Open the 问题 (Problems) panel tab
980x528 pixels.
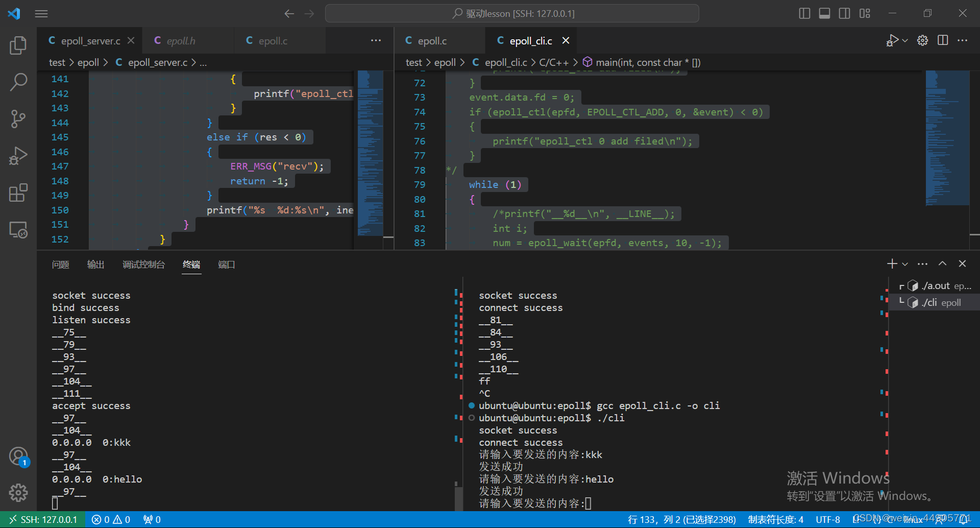click(x=60, y=265)
